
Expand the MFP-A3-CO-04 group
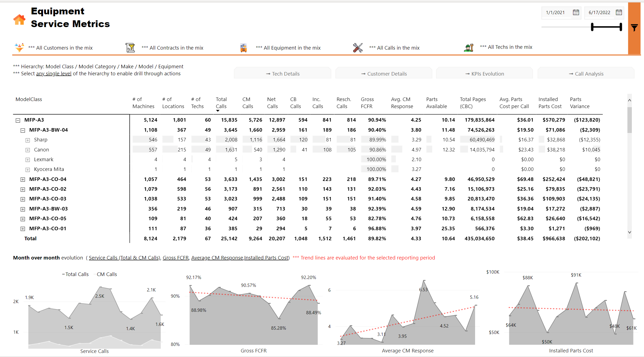point(22,179)
